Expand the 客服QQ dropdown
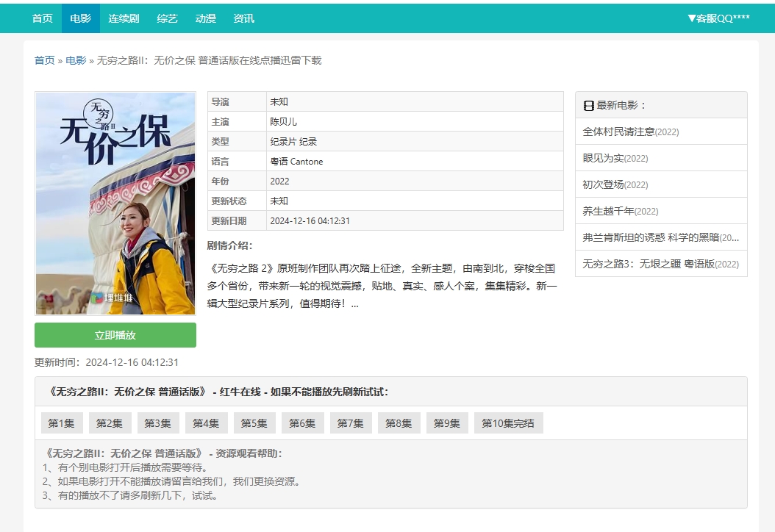Image resolution: width=775 pixels, height=532 pixels. 718,18
